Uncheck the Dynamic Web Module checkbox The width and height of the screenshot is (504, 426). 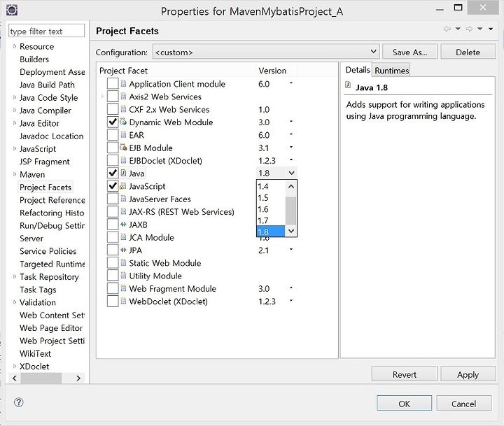113,122
